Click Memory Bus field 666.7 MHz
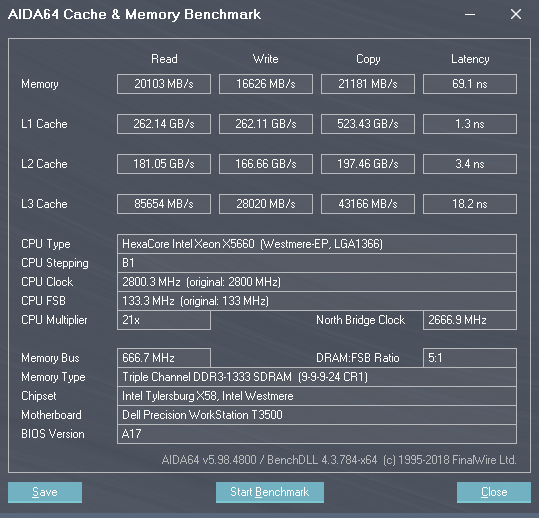 tap(164, 358)
